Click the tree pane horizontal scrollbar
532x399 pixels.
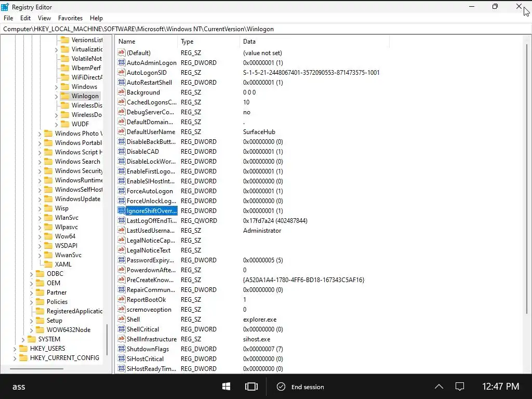click(x=37, y=368)
